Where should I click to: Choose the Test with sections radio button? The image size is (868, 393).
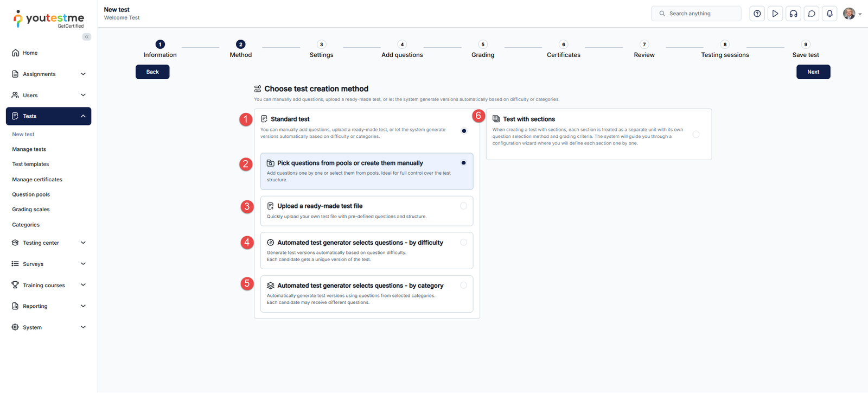[696, 134]
